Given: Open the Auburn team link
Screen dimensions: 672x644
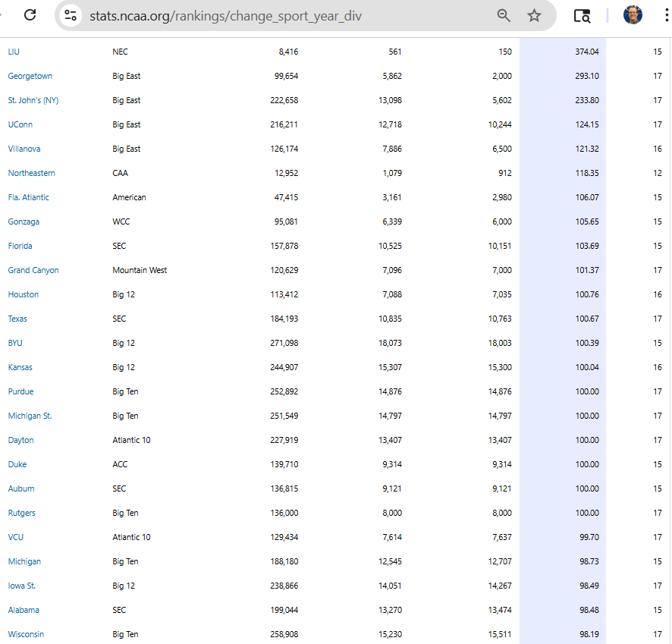Looking at the screenshot, I should click(x=21, y=489).
